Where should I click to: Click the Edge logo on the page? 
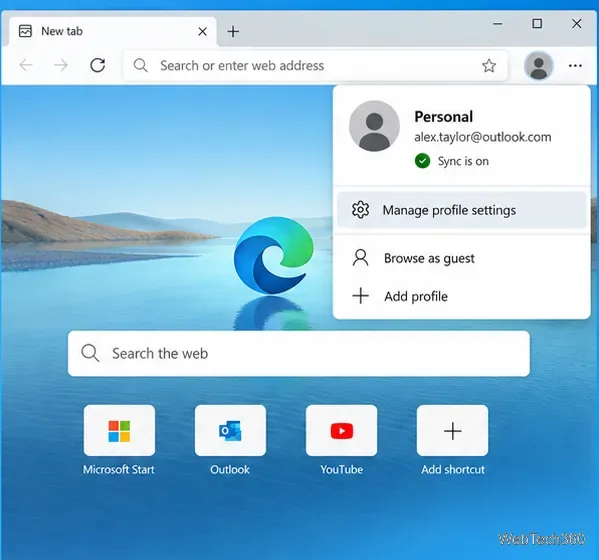click(x=274, y=255)
